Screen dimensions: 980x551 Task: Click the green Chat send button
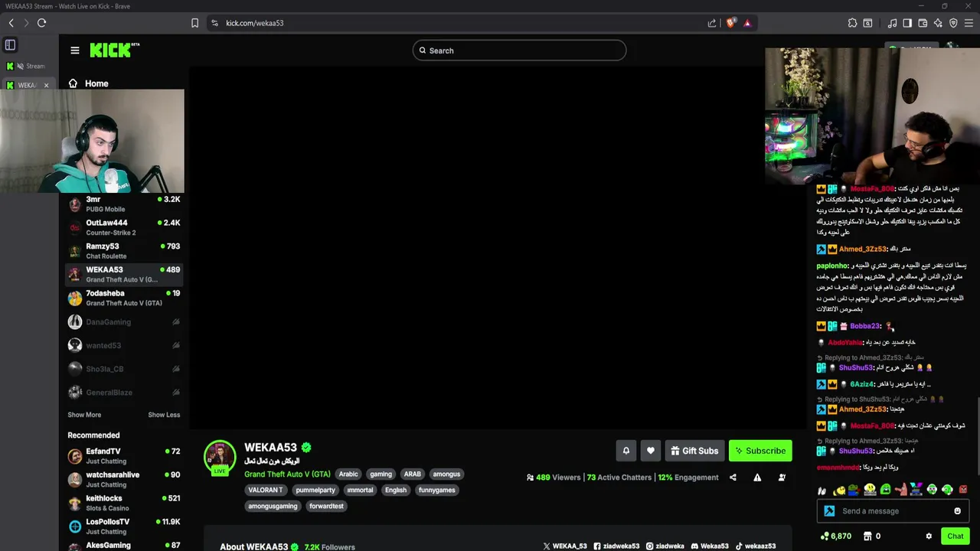click(955, 536)
